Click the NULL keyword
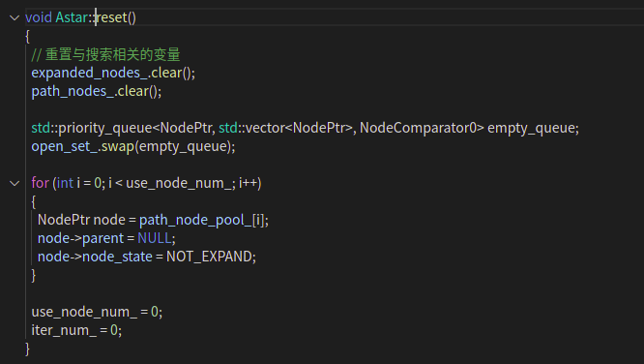Screen dimensions: 644x364 [155, 238]
